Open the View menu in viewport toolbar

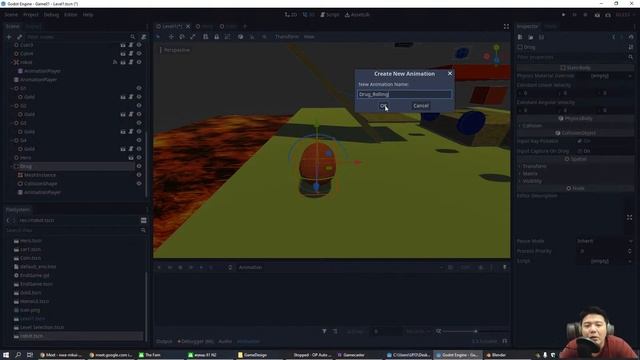tap(309, 37)
